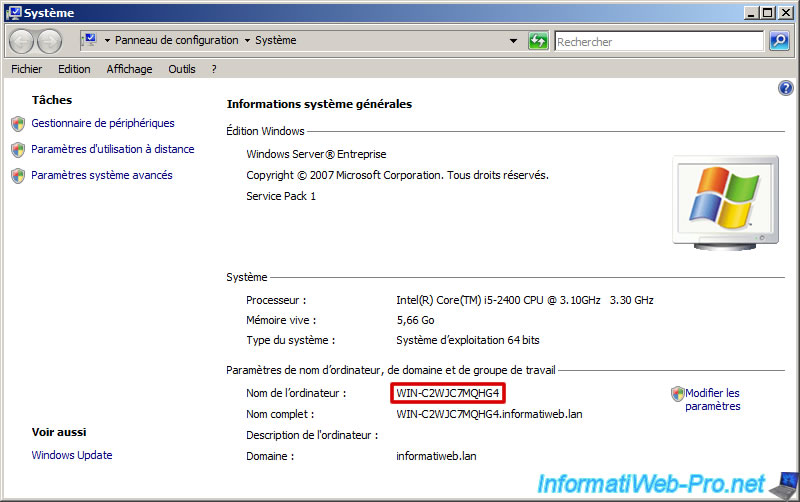Click the Mémoire vive : label
The height and width of the screenshot is (502, 800).
pos(281,320)
